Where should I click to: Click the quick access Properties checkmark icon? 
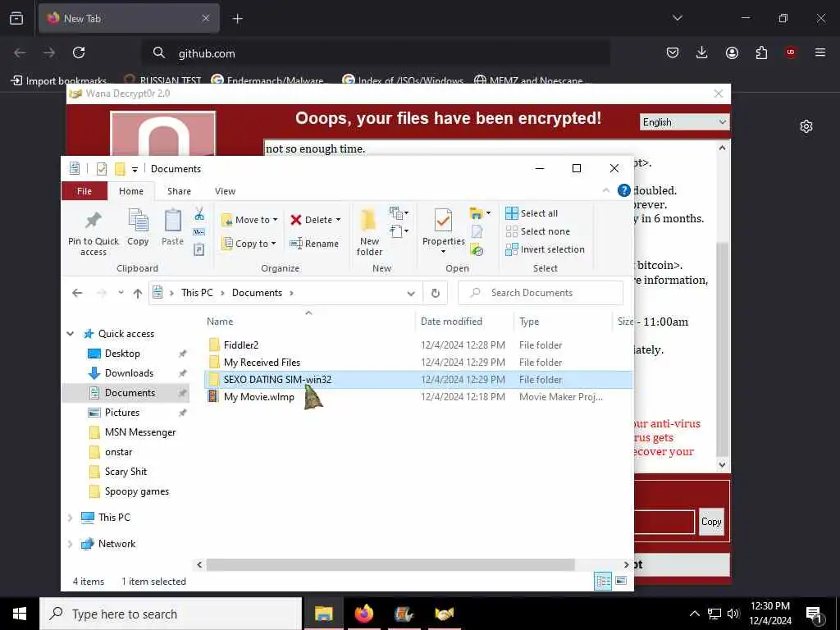tap(101, 169)
